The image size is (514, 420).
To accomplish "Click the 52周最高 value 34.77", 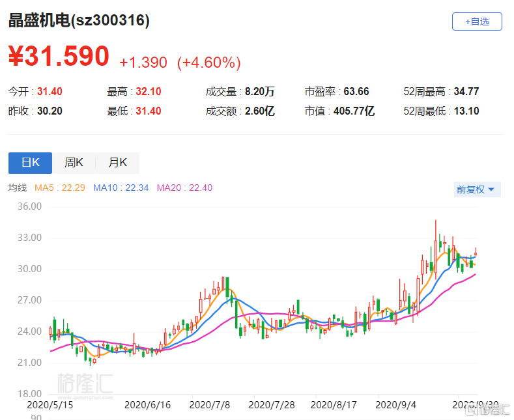I will pos(466,91).
